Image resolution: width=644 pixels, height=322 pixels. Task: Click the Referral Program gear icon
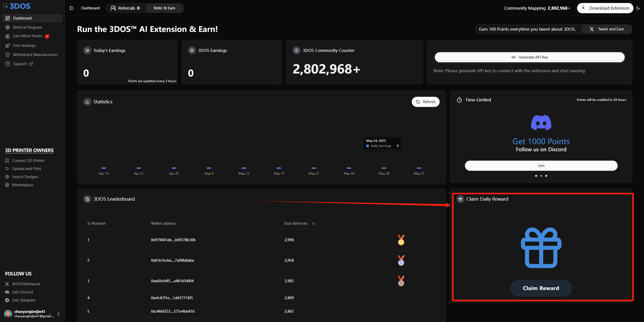coord(8,27)
